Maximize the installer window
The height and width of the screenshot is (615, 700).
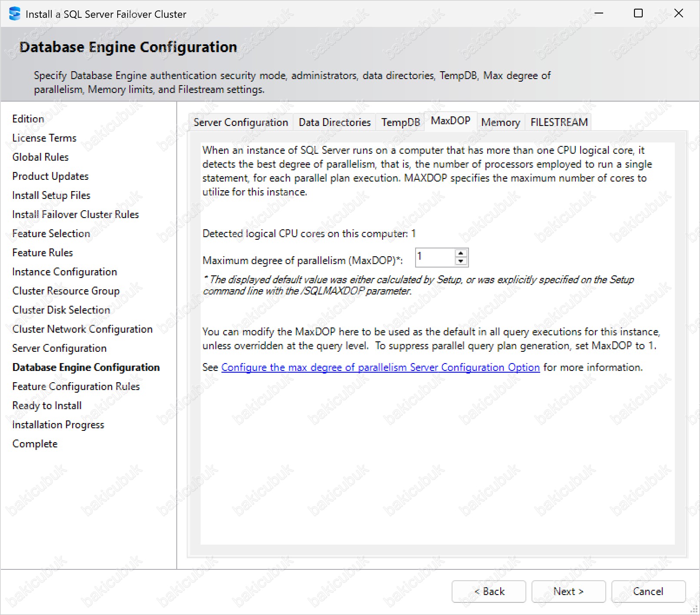[638, 13]
